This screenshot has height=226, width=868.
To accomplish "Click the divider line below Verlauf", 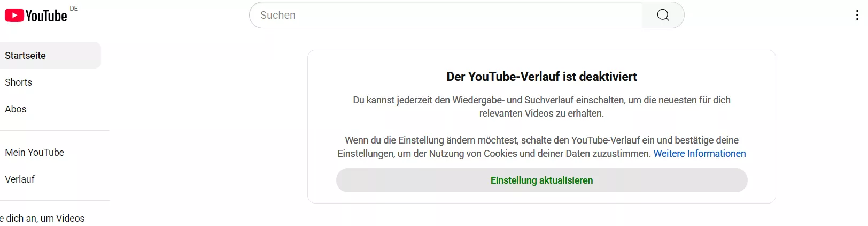I will pyautogui.click(x=55, y=201).
